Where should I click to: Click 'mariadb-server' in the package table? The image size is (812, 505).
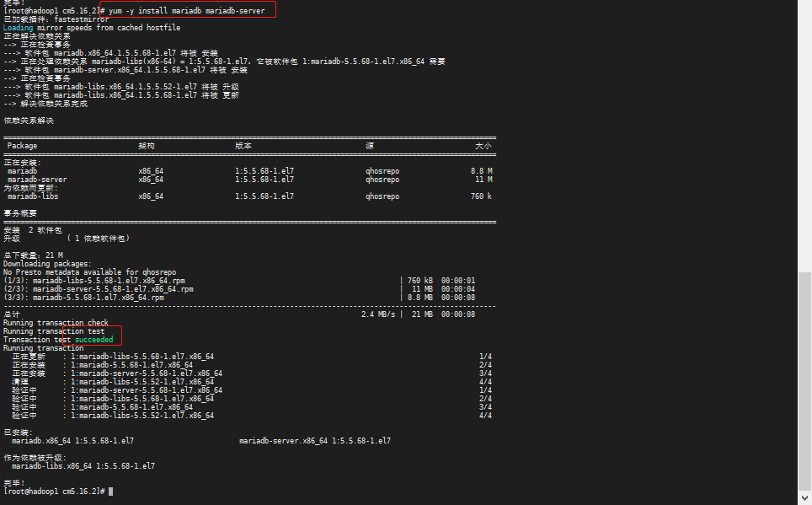click(37, 180)
